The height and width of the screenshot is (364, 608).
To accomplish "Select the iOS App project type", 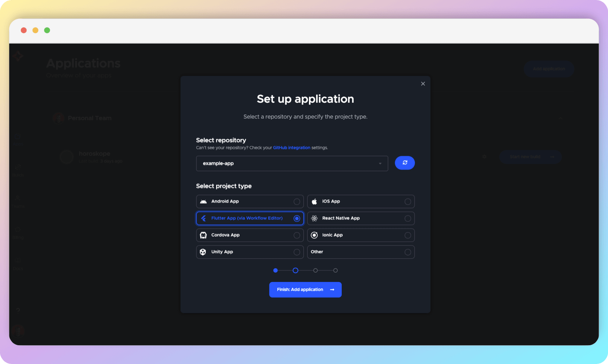I will 360,201.
